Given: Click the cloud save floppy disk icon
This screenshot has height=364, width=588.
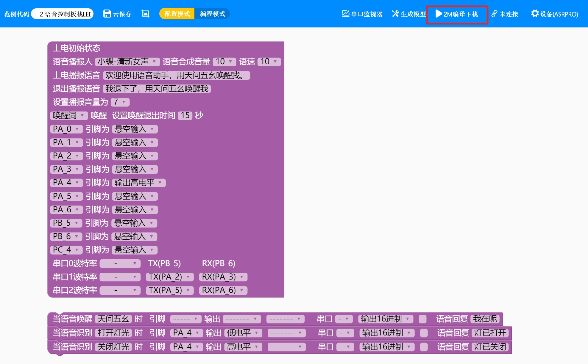Looking at the screenshot, I should coord(107,14).
